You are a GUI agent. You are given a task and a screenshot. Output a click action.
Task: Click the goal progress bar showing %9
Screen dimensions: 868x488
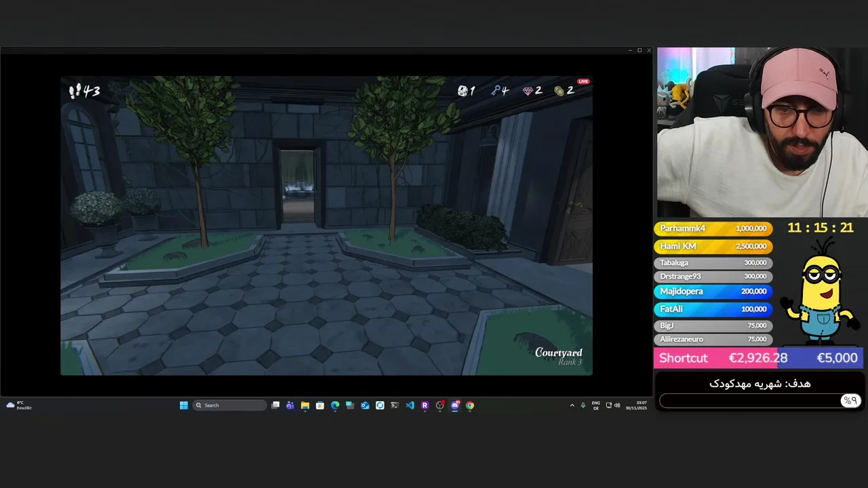tap(759, 401)
